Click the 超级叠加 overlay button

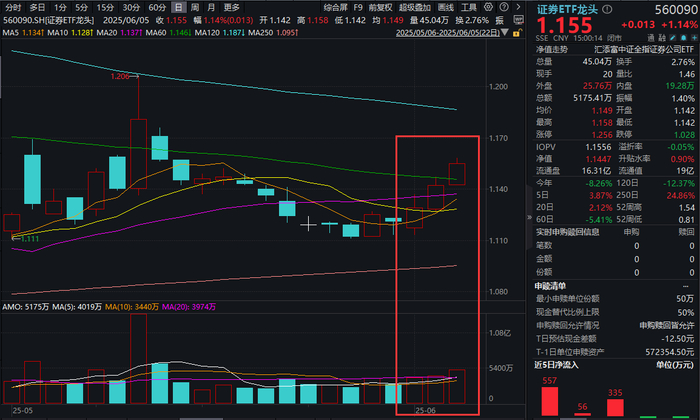coord(415,8)
